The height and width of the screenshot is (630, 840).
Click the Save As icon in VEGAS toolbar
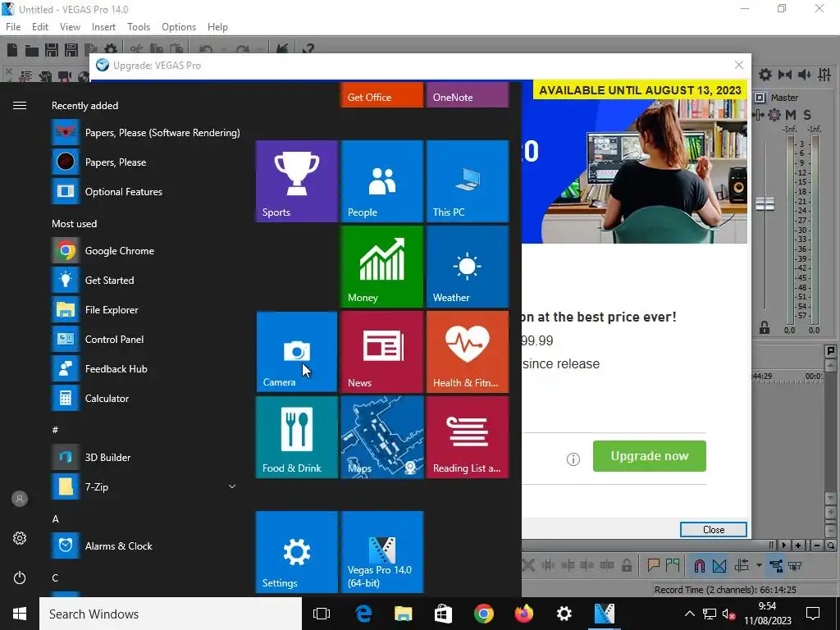click(x=71, y=50)
